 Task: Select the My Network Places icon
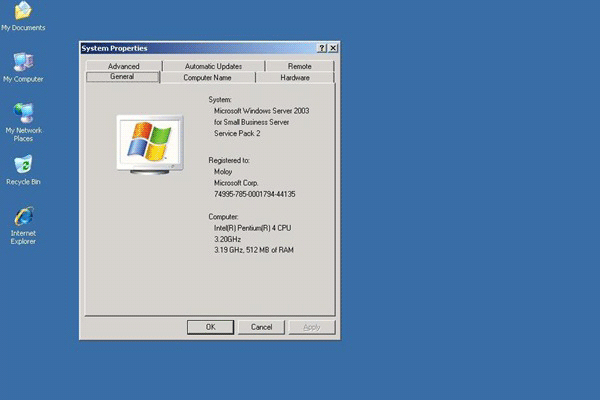23,122
